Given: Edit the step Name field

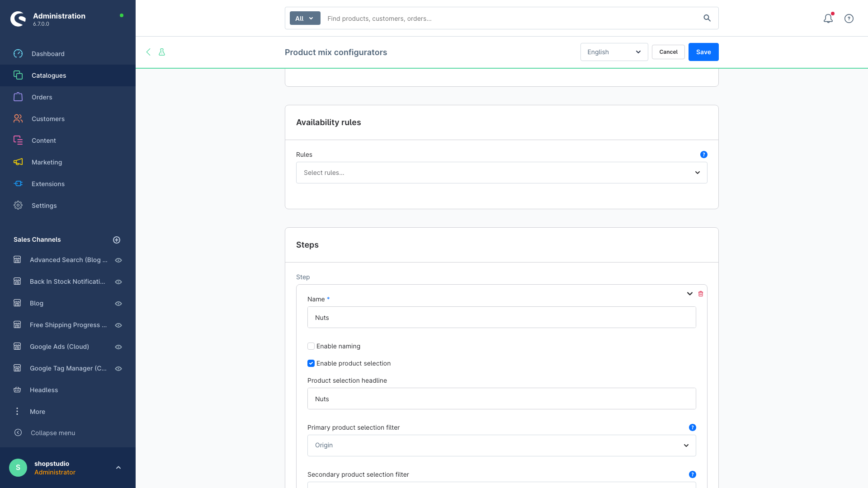Looking at the screenshot, I should click(501, 317).
